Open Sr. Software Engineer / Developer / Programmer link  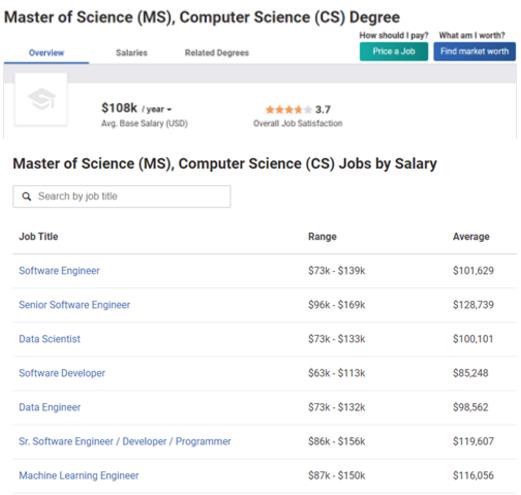[x=125, y=441]
